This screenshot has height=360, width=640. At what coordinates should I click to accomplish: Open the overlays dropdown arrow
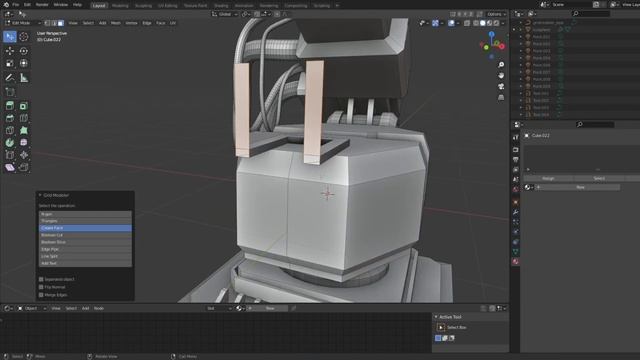[458, 23]
